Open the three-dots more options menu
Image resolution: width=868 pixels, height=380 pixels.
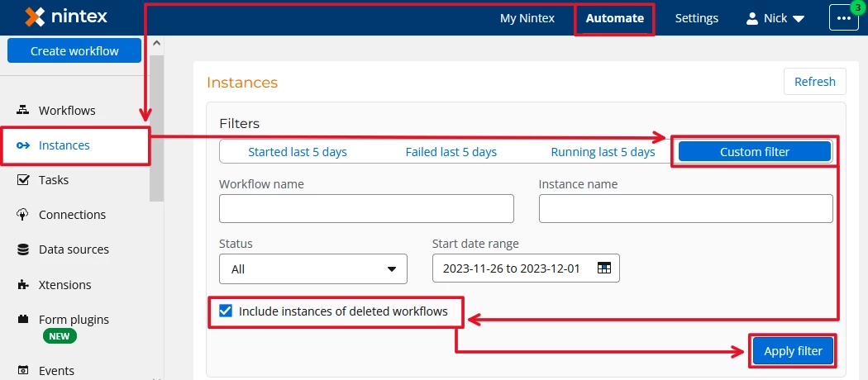tap(844, 18)
